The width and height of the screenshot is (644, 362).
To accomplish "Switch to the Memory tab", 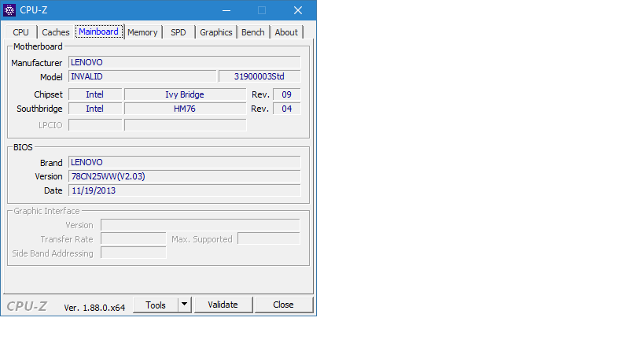I will pyautogui.click(x=142, y=32).
